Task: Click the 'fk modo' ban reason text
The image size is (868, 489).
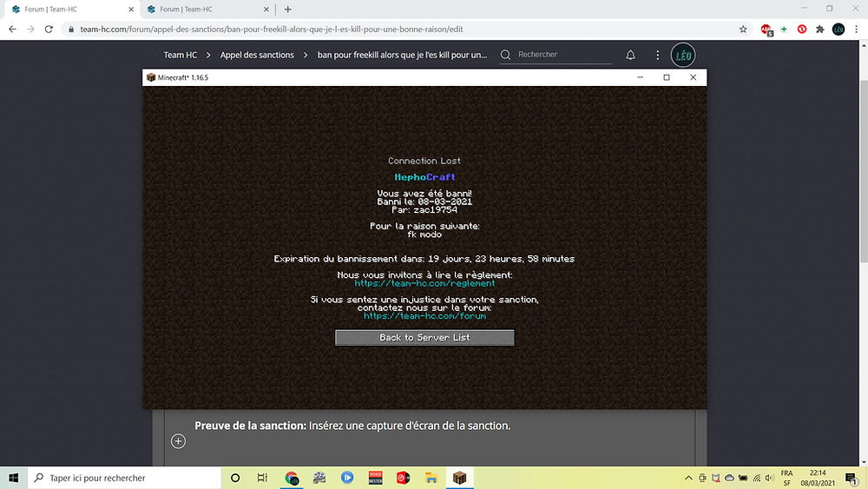Action: point(424,235)
